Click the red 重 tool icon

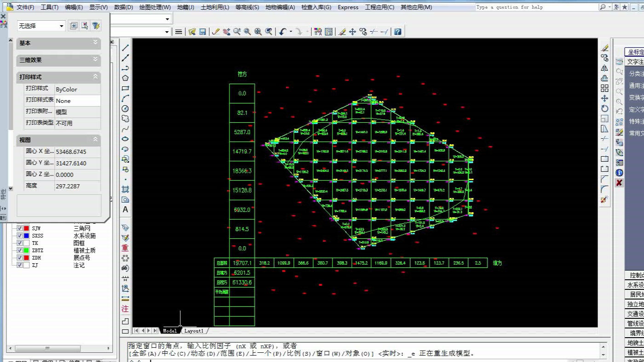[125, 248]
